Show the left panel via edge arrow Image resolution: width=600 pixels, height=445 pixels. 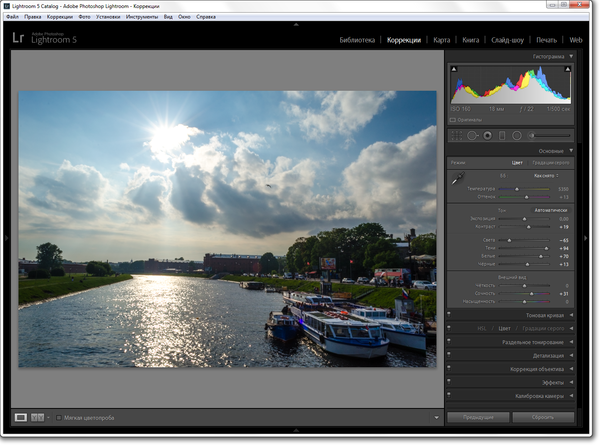tap(7, 238)
